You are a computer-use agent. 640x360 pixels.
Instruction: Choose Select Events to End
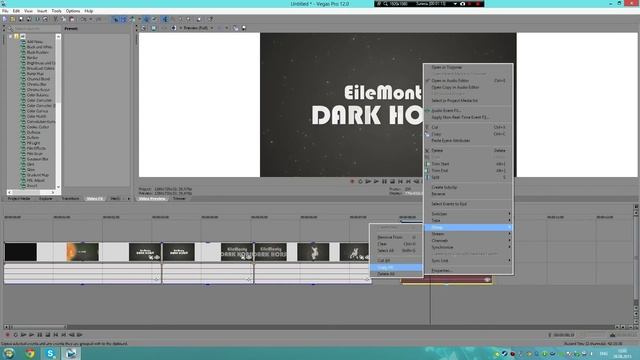point(468,204)
